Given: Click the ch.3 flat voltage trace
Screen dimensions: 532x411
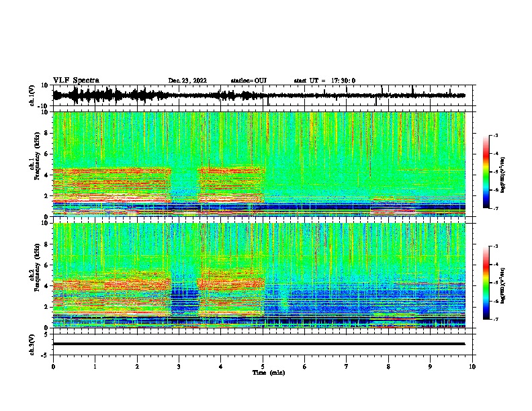Looking at the screenshot, I should [x=259, y=344].
